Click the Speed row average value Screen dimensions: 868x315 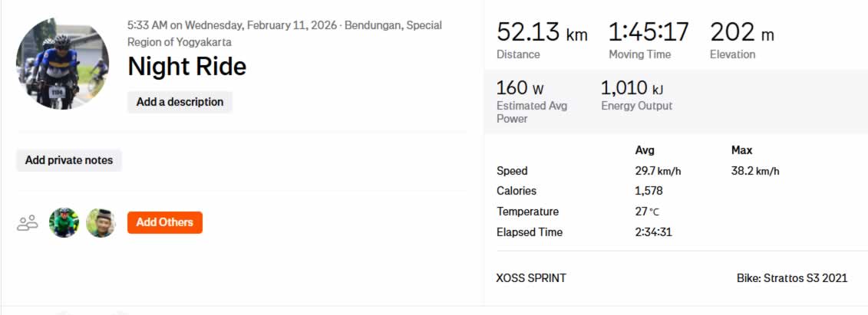[x=658, y=171]
